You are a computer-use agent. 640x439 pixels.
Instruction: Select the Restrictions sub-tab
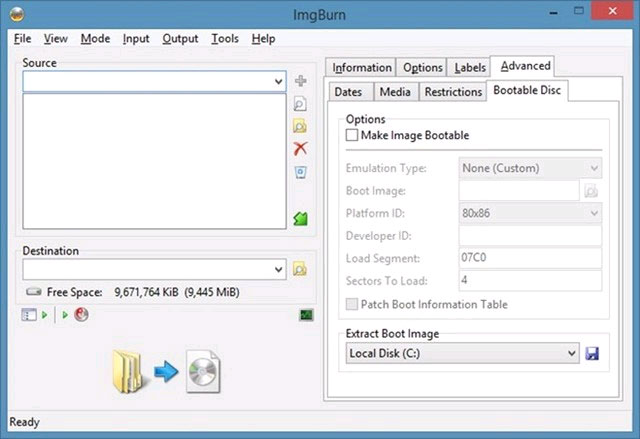click(x=453, y=92)
